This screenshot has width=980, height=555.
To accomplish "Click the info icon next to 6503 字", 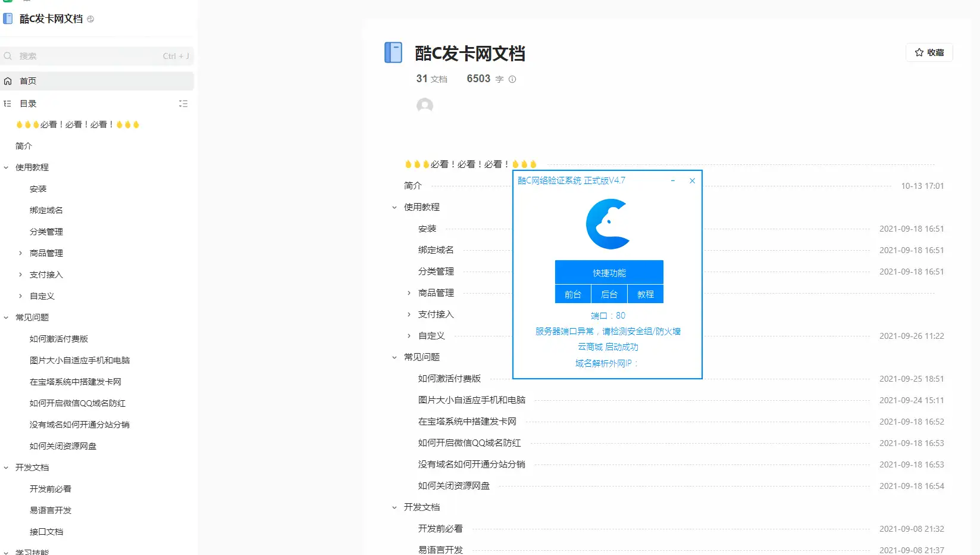I will point(512,79).
